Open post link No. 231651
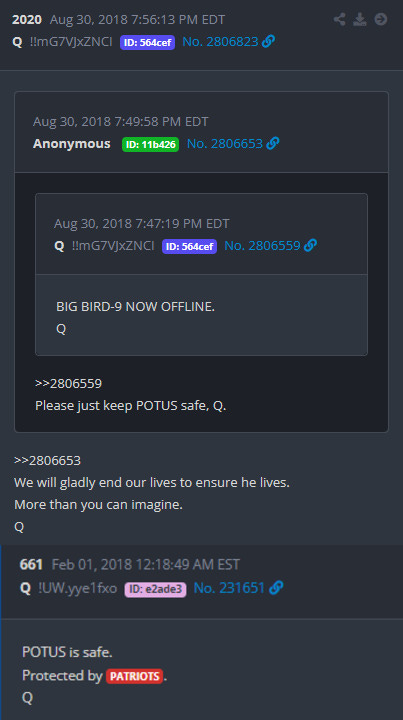Viewport: 403px width, 720px height. pos(229,588)
